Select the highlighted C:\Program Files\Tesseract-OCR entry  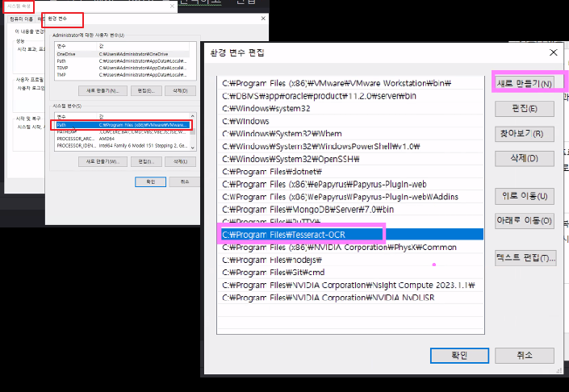[x=350, y=235]
